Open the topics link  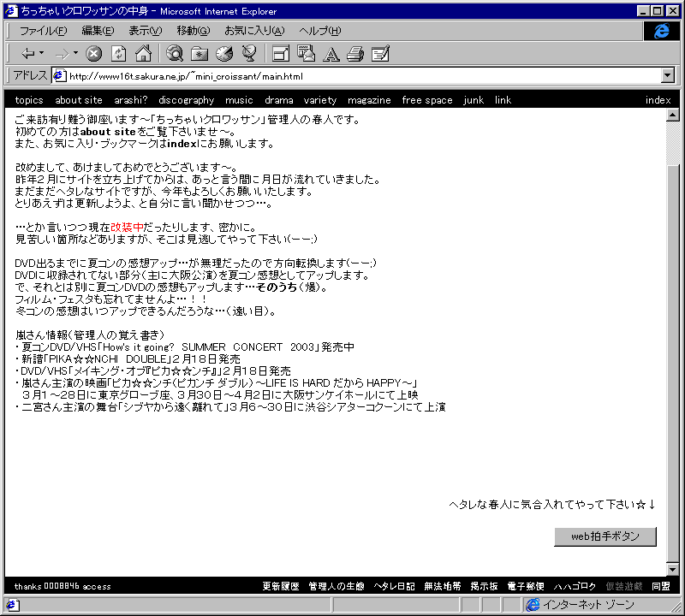click(29, 100)
